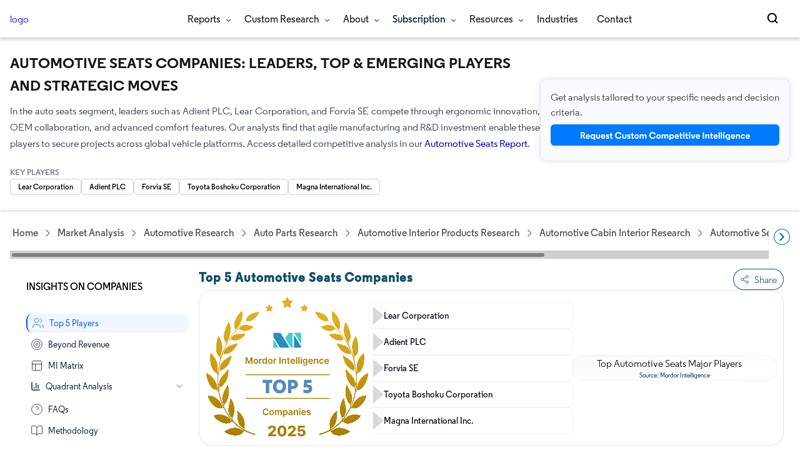Click the Adient PLC key player tag
This screenshot has height=450, width=800.
pos(107,187)
